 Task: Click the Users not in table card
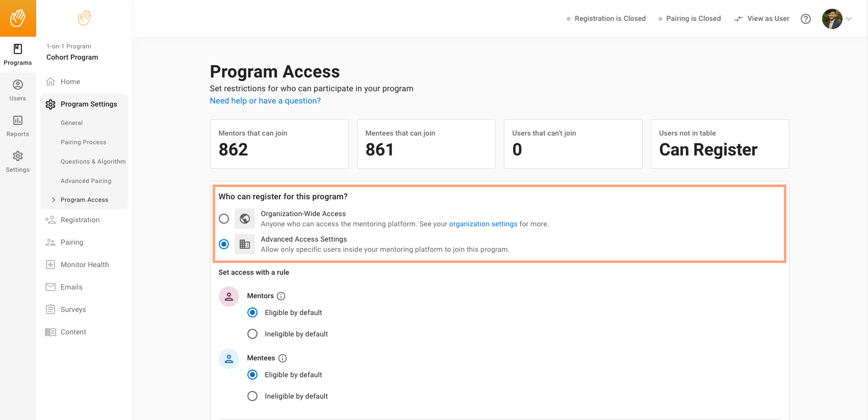(x=720, y=144)
